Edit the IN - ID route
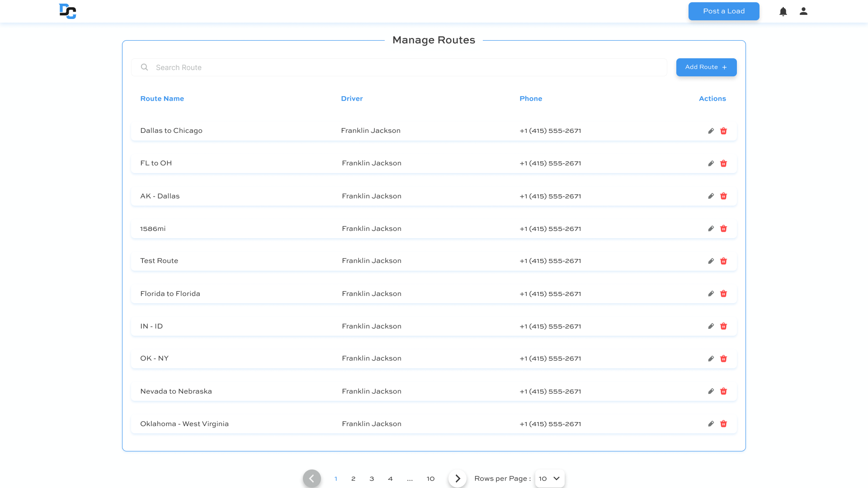 pos(711,326)
